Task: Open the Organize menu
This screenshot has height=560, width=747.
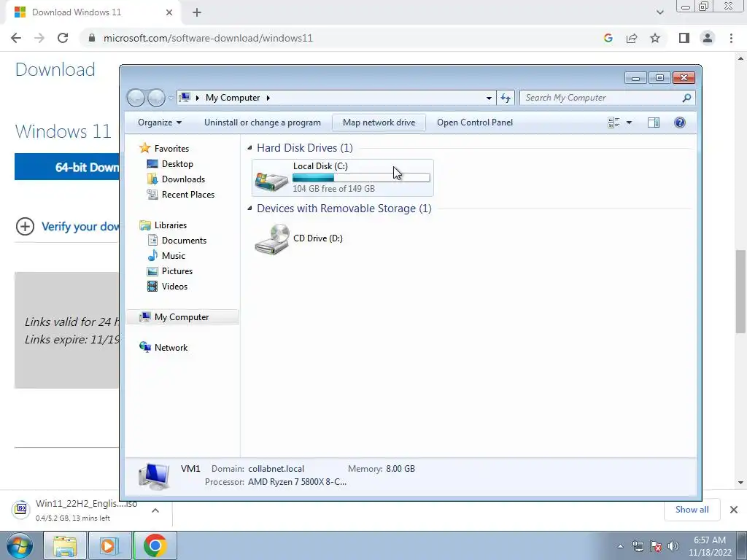Action: pos(160,122)
